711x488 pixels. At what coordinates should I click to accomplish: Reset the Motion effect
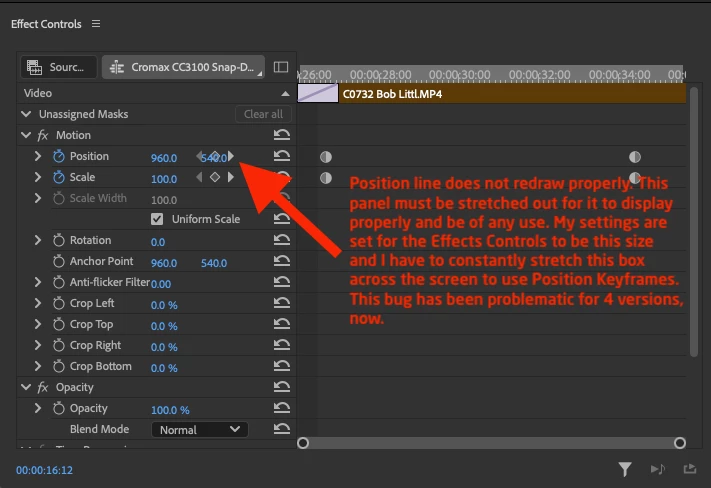click(282, 135)
